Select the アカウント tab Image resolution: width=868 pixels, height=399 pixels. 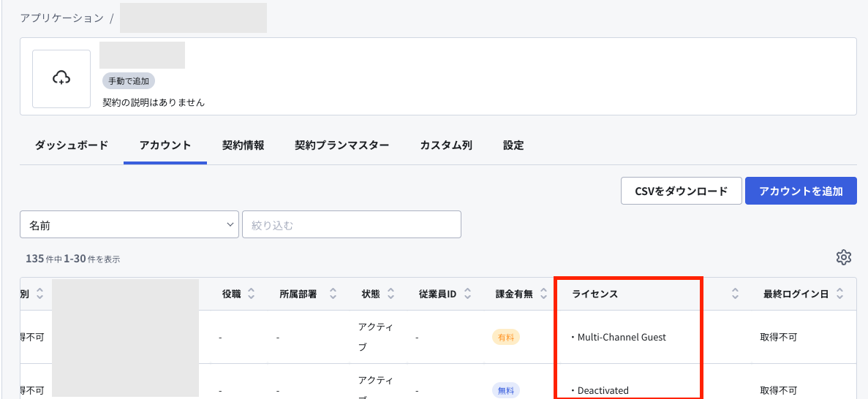pos(165,145)
